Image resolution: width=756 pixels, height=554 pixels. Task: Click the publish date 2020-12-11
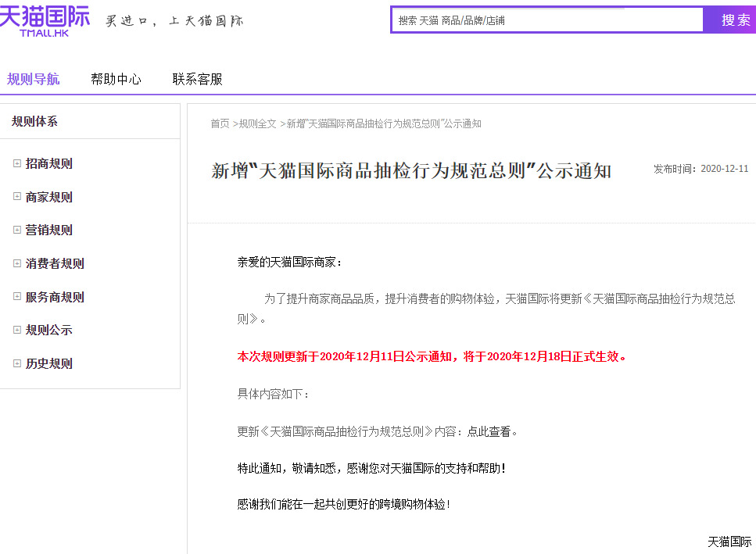coord(724,169)
